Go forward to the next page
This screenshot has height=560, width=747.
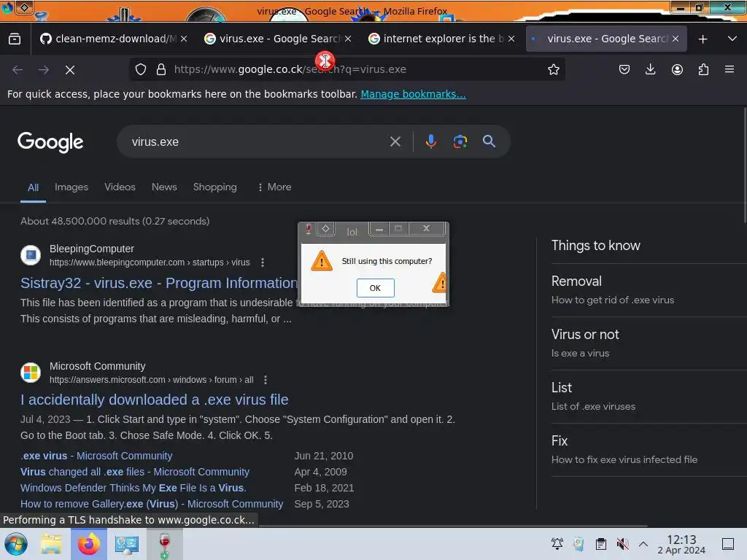pos(44,70)
